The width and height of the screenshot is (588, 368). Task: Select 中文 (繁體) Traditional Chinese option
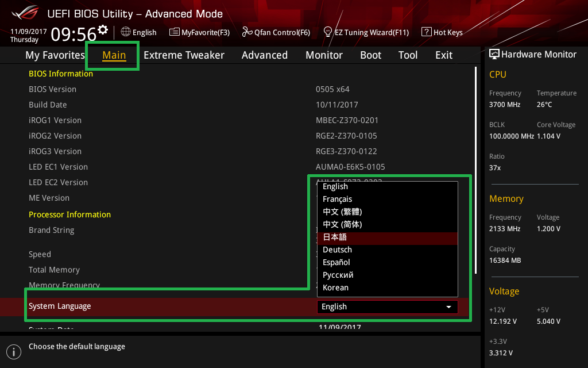(x=388, y=212)
